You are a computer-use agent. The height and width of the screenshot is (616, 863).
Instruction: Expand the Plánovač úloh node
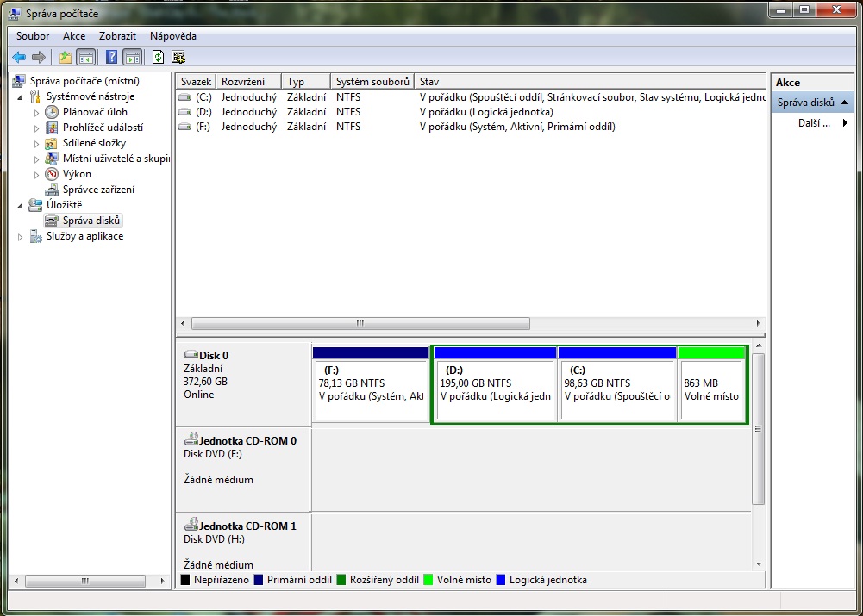(37, 113)
